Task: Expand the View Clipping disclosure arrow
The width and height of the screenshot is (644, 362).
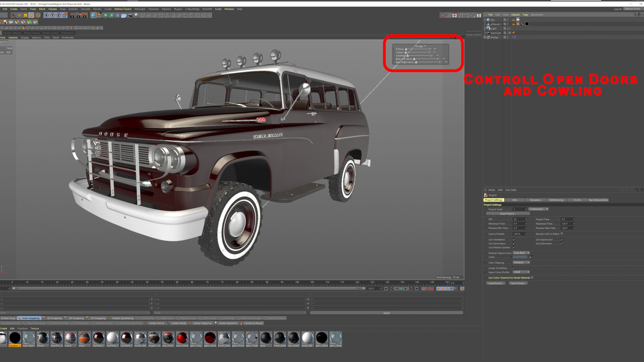Action: pyautogui.click(x=485, y=263)
